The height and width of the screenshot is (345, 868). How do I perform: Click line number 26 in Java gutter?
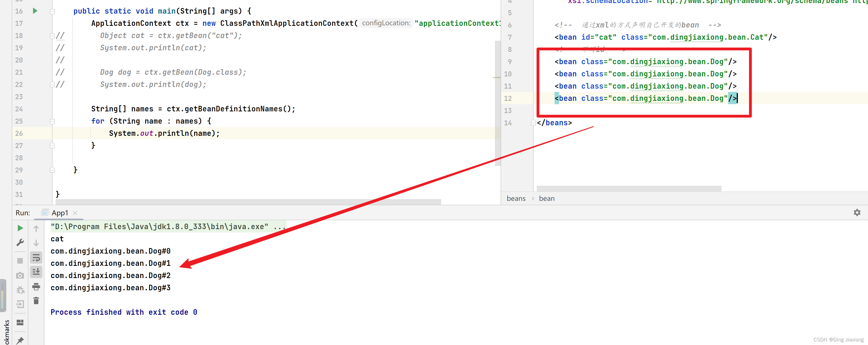click(19, 133)
